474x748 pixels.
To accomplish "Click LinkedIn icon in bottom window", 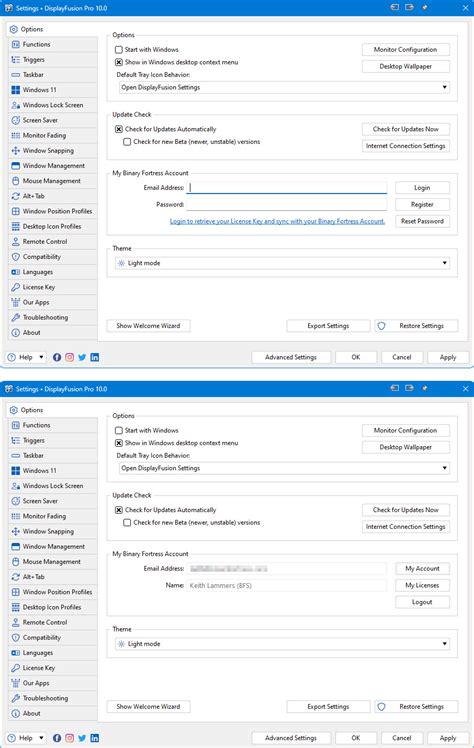I will click(x=95, y=738).
